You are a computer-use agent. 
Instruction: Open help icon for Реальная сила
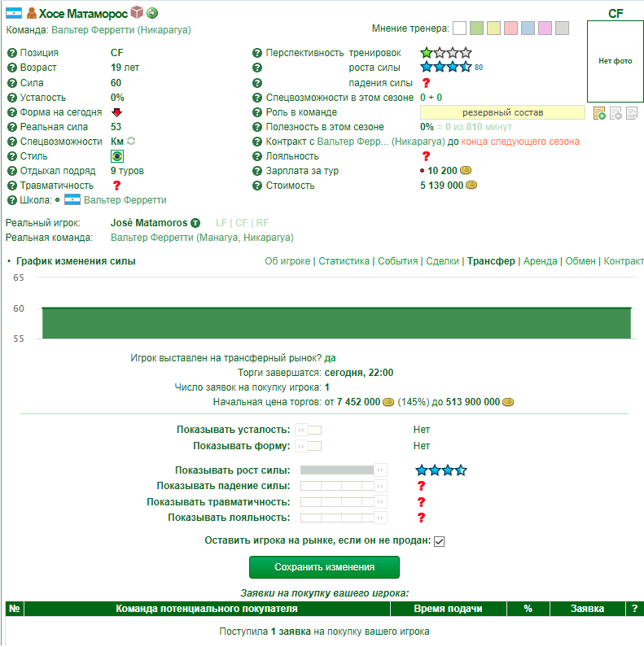[12, 127]
